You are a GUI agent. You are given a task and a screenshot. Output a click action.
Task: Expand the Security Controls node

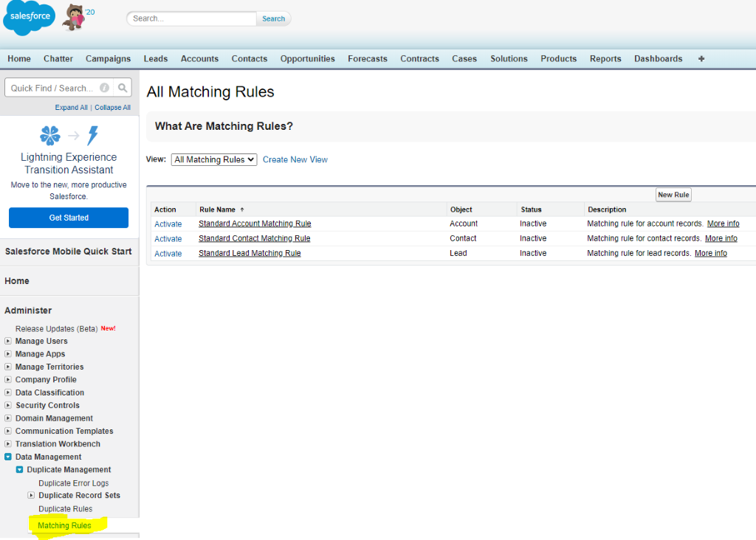coord(7,405)
